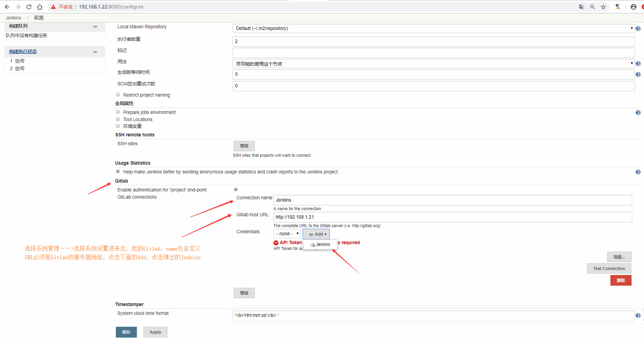This screenshot has width=644, height=339.
Task: Collapse the 构建执行状态 panel with minus icon
Action: (x=95, y=52)
